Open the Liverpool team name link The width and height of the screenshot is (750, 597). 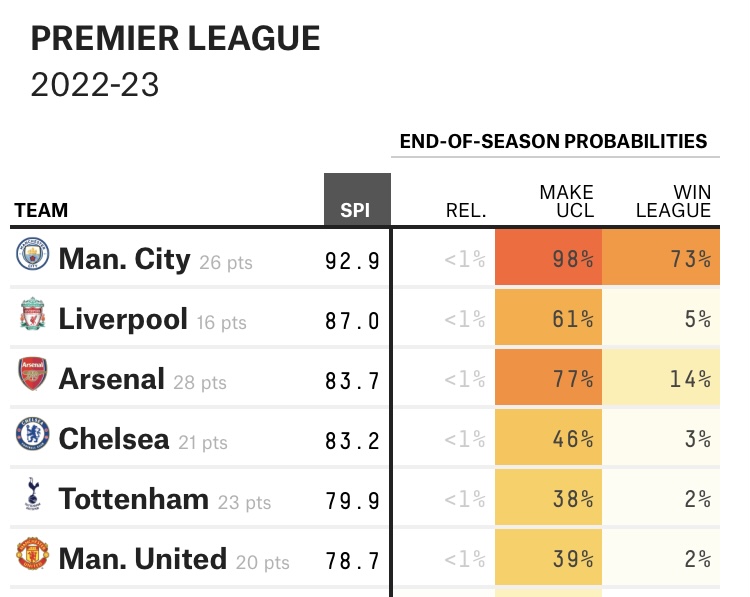click(123, 319)
